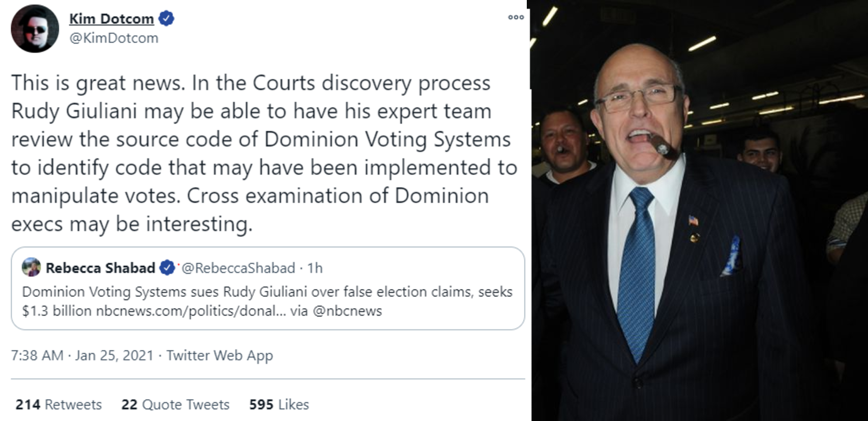View the 595 Likes list

(x=279, y=405)
